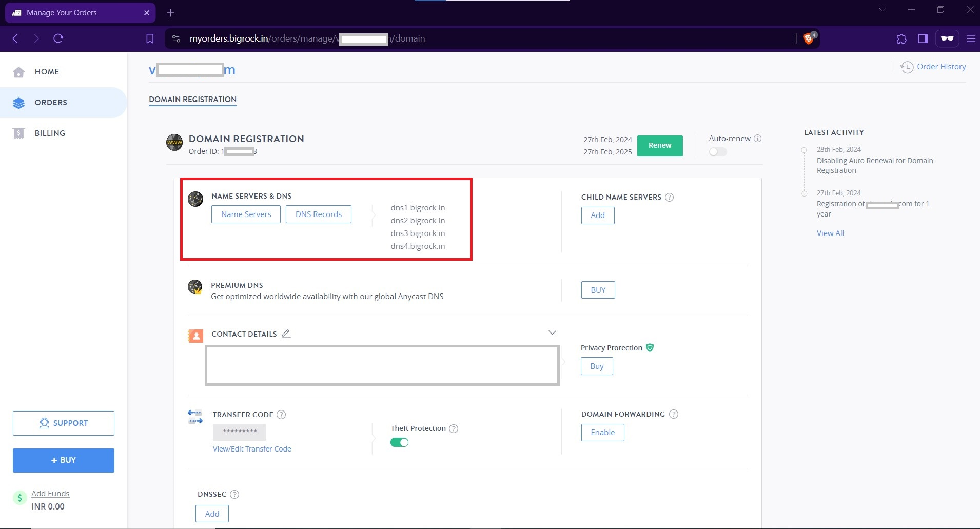Click the Brave Shields lion icon
Screen dimensions: 980x529
pos(808,38)
